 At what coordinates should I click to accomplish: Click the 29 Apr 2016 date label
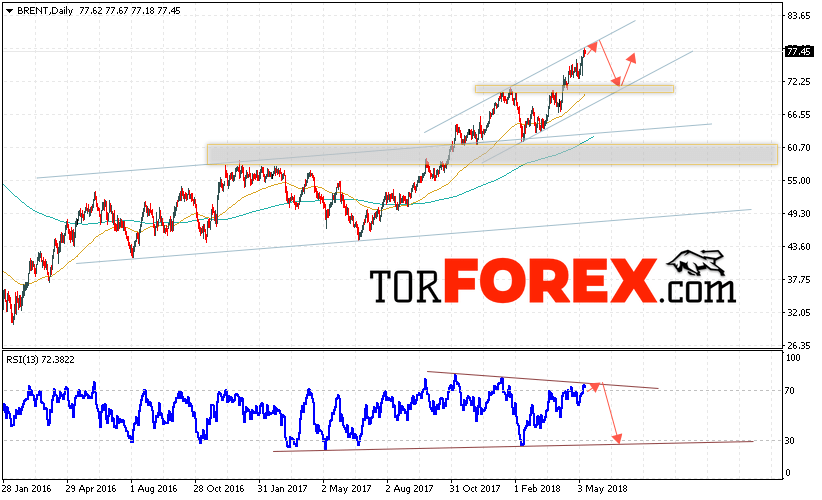[x=91, y=489]
